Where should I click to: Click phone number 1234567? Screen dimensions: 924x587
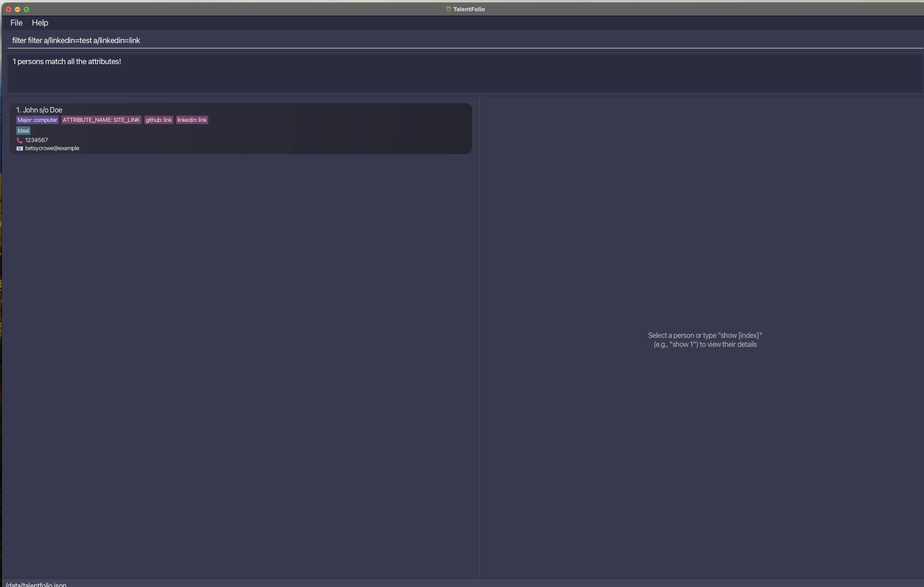(x=37, y=140)
